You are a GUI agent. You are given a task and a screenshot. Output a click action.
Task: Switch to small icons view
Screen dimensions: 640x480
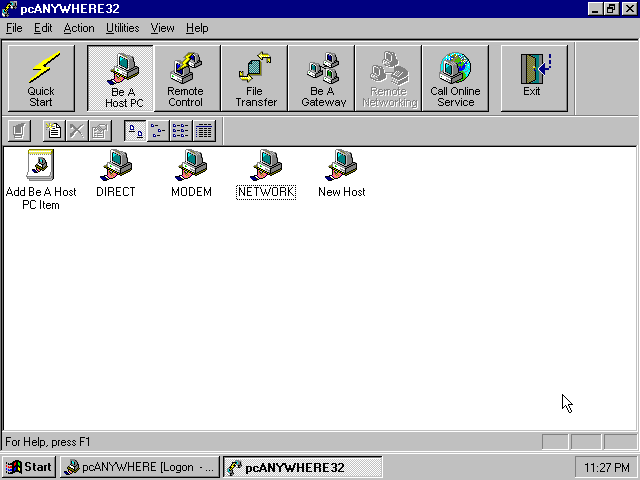[x=158, y=131]
